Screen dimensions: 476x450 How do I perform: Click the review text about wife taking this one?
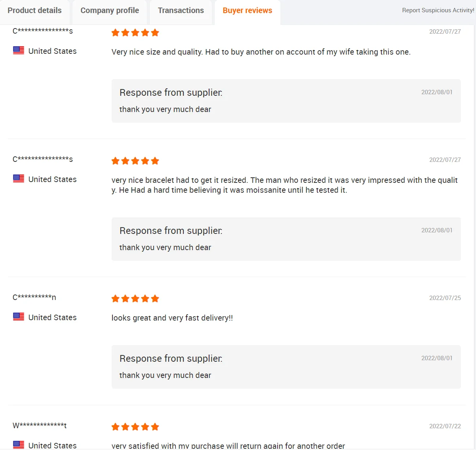261,52
